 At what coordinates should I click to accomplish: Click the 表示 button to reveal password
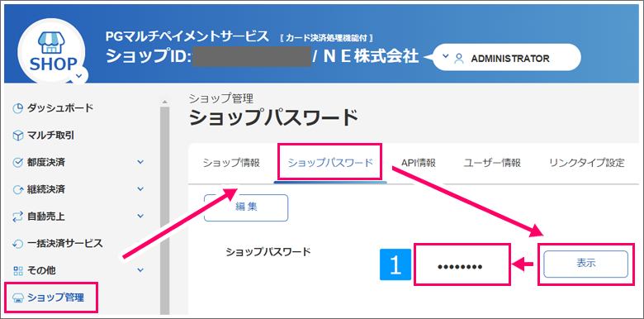pyautogui.click(x=585, y=264)
